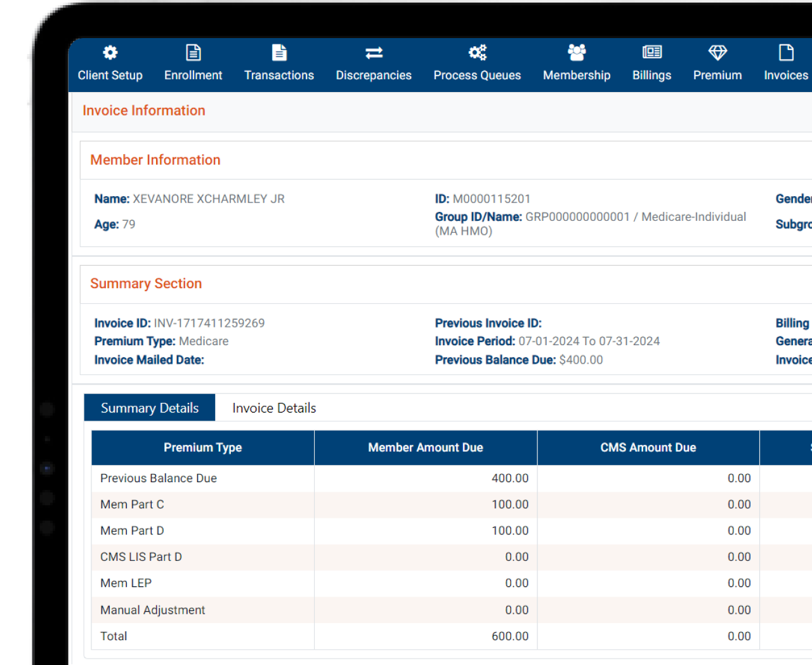Select the Mem LEP row label
This screenshot has width=812, height=665.
[x=126, y=583]
